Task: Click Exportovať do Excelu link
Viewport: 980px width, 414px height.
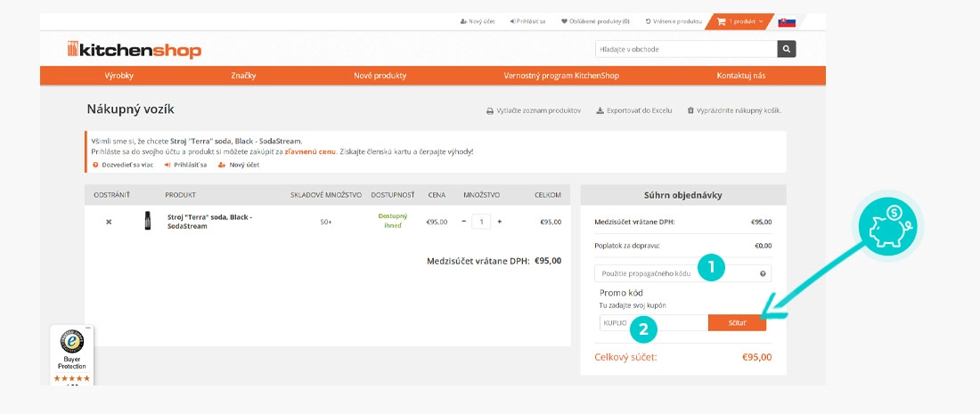Action: (634, 110)
